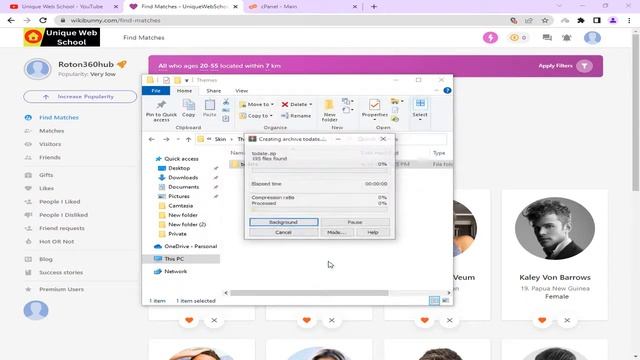
Task: Dislike Kaley Von Barrows with X icon
Action: [567, 320]
